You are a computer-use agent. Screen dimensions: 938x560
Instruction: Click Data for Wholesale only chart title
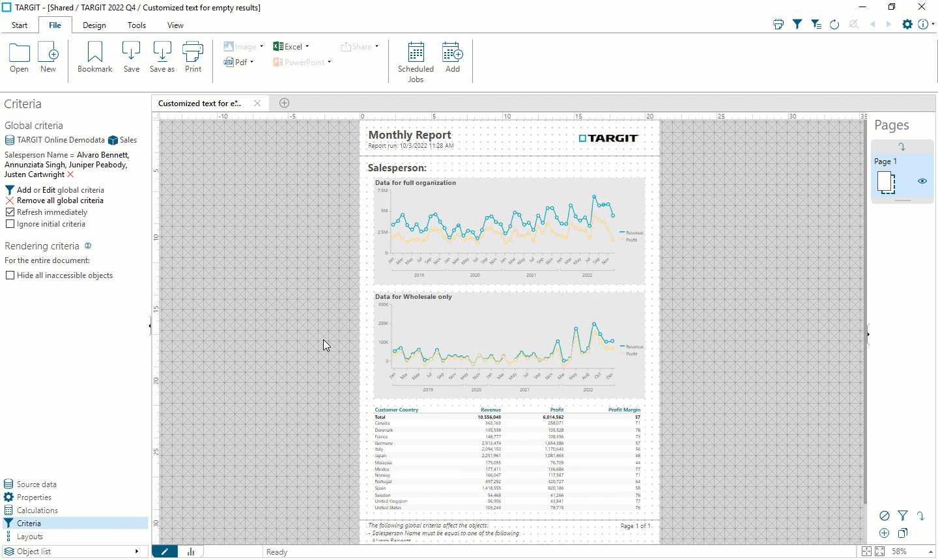tap(413, 296)
